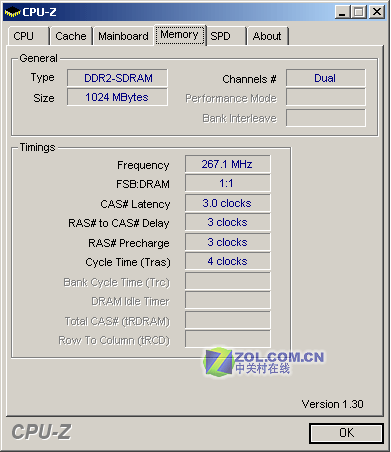Click the Cycle Time (Tras) label
The image size is (391, 452).
pos(128,262)
